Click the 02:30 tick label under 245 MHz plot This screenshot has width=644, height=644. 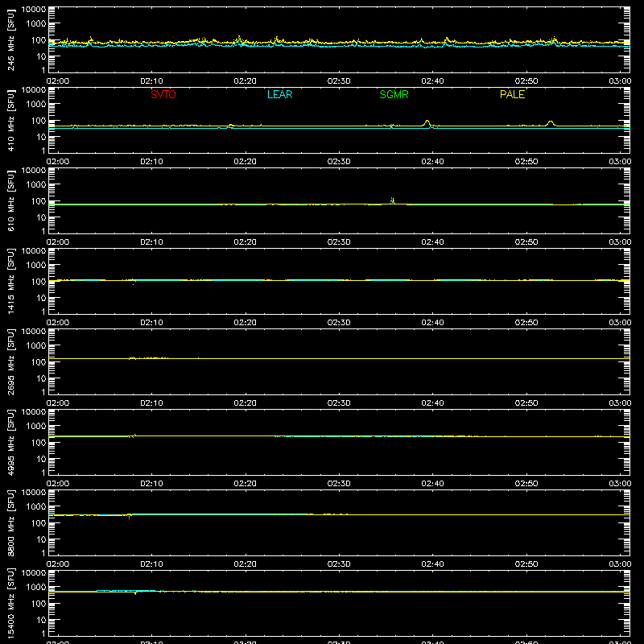(x=339, y=81)
